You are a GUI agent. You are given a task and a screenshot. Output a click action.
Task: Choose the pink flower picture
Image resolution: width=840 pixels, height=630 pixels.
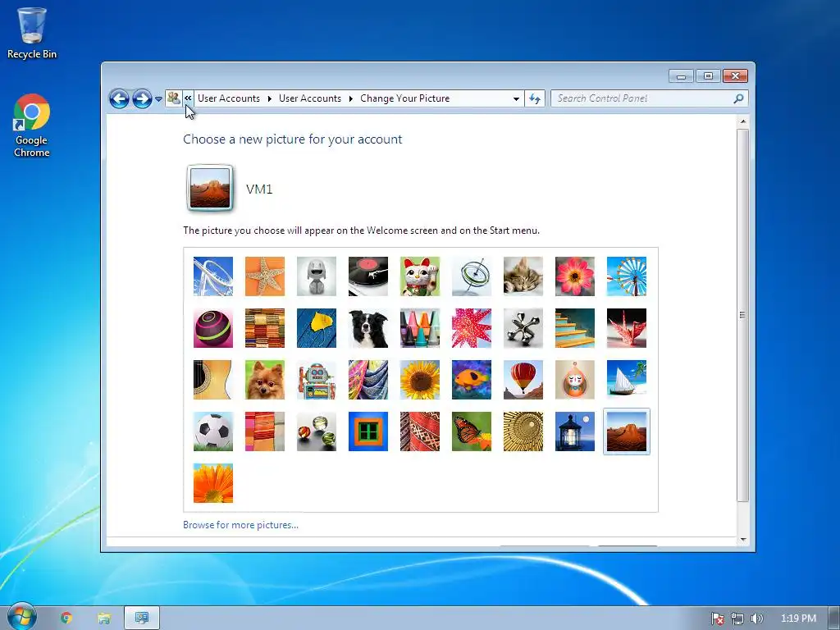click(575, 276)
